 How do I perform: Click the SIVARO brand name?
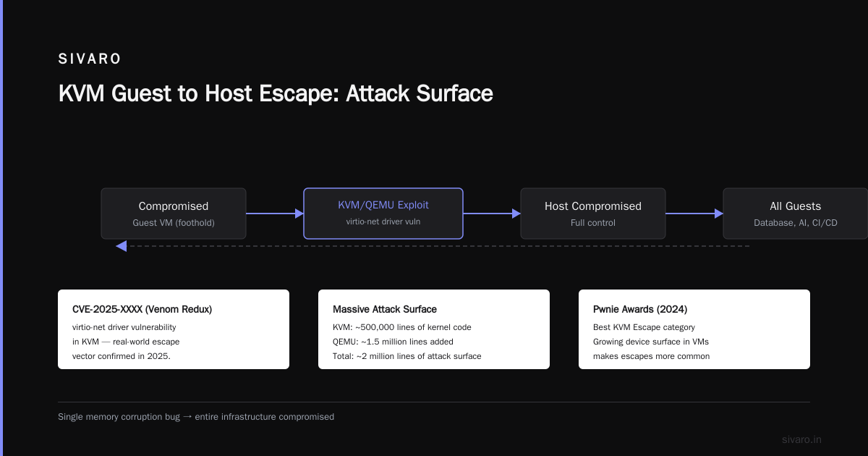pyautogui.click(x=90, y=59)
